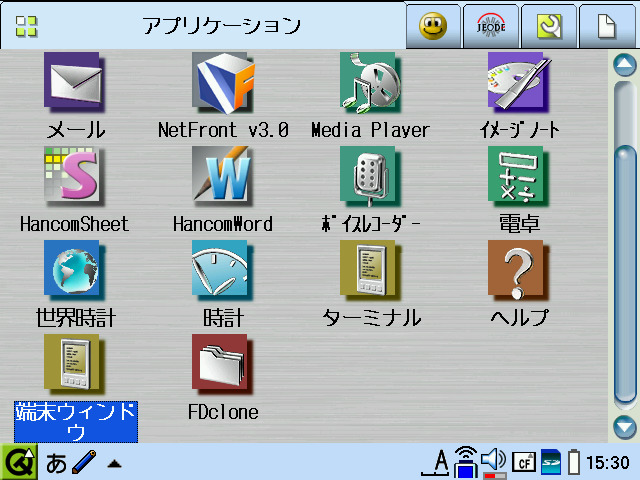Switch to the wrench settings tab

pyautogui.click(x=549, y=27)
